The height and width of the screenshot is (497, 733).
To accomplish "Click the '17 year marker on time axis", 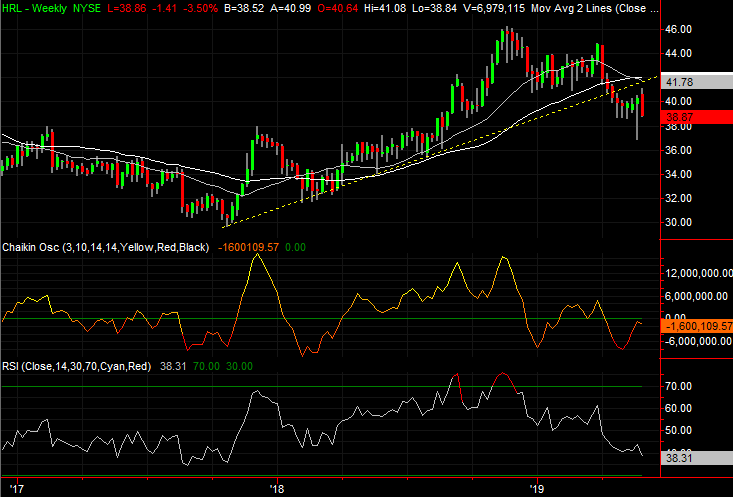I will 17,489.
